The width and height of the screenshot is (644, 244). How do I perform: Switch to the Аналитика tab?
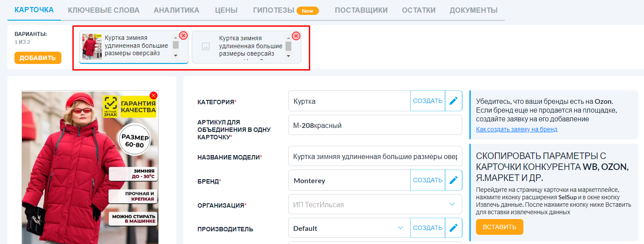tap(176, 10)
